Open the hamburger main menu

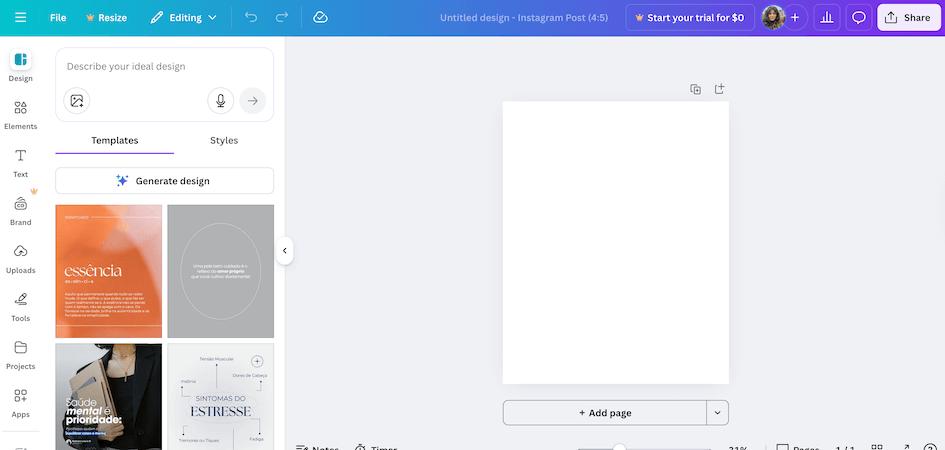[20, 17]
